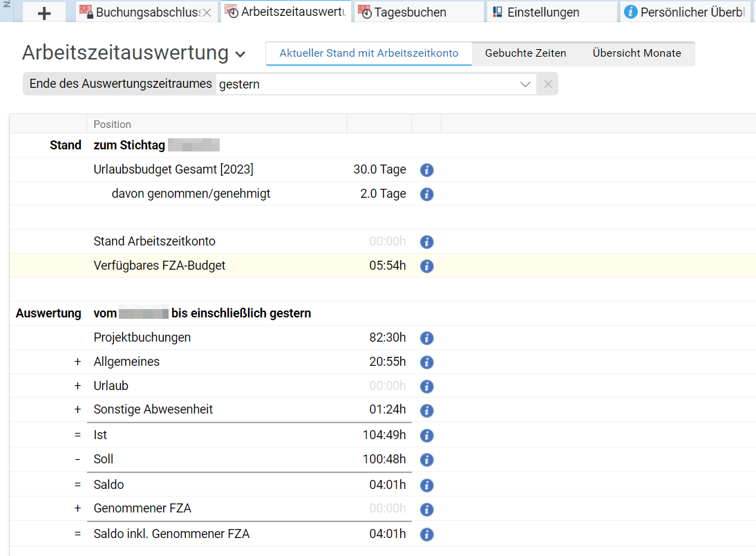Click the Sonstige Abwesenheit label
756x556 pixels.
[x=153, y=409]
